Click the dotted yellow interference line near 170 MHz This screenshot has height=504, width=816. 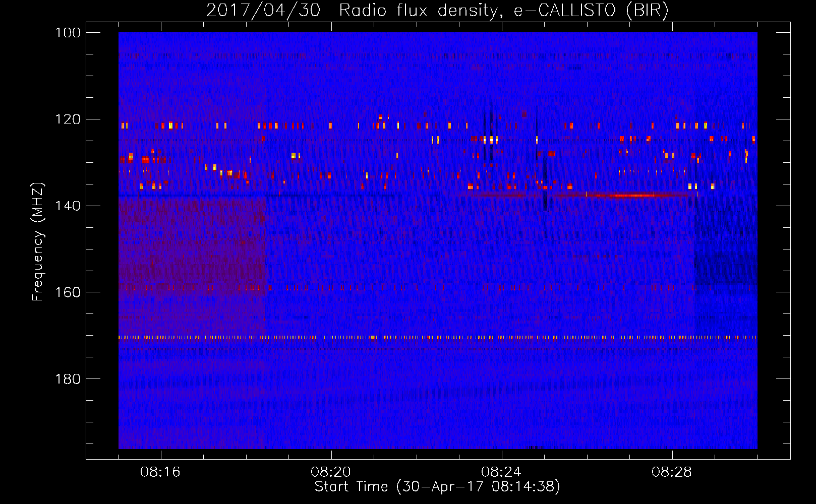pos(438,338)
